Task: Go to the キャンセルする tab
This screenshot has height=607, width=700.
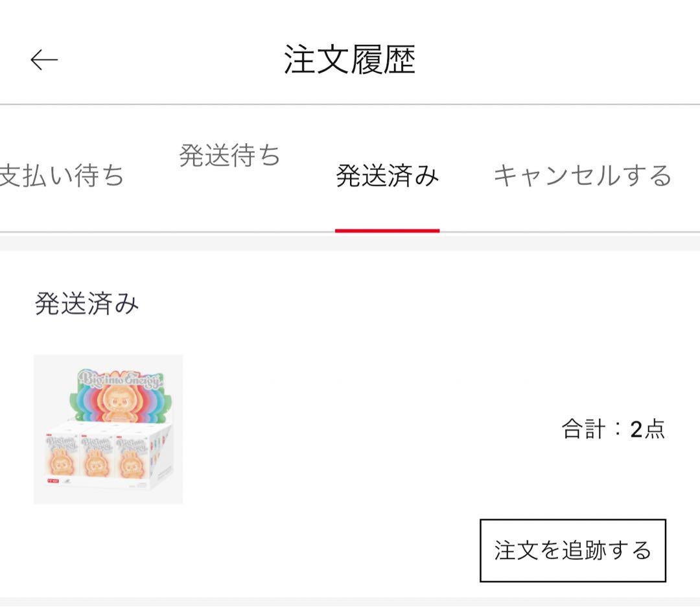Action: coord(582,176)
